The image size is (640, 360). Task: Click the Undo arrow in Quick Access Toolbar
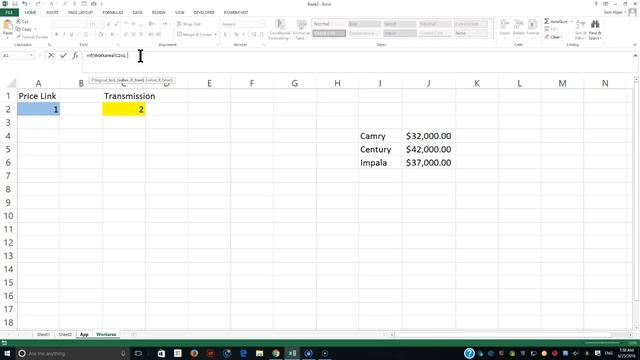pyautogui.click(x=24, y=4)
